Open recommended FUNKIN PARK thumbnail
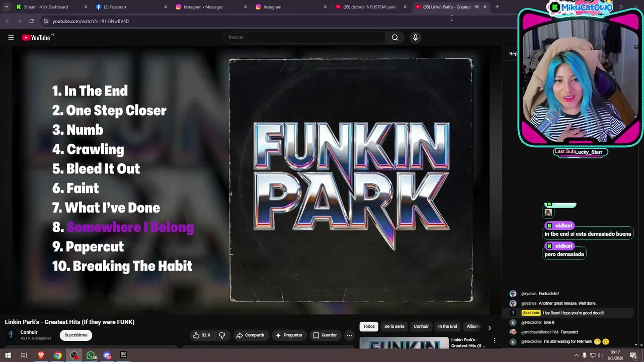This screenshot has width=644, height=362. click(404, 343)
